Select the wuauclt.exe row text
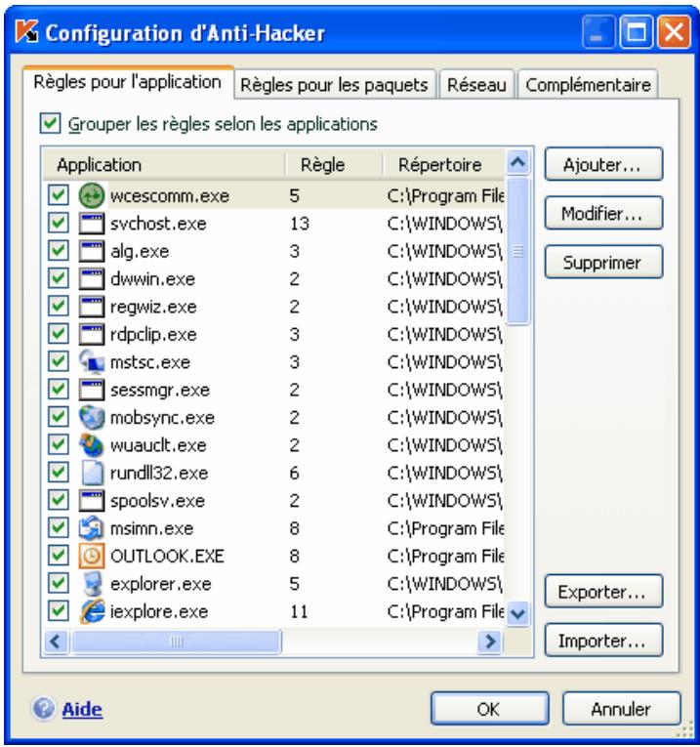Viewport: 700px width, 747px height. (x=158, y=445)
